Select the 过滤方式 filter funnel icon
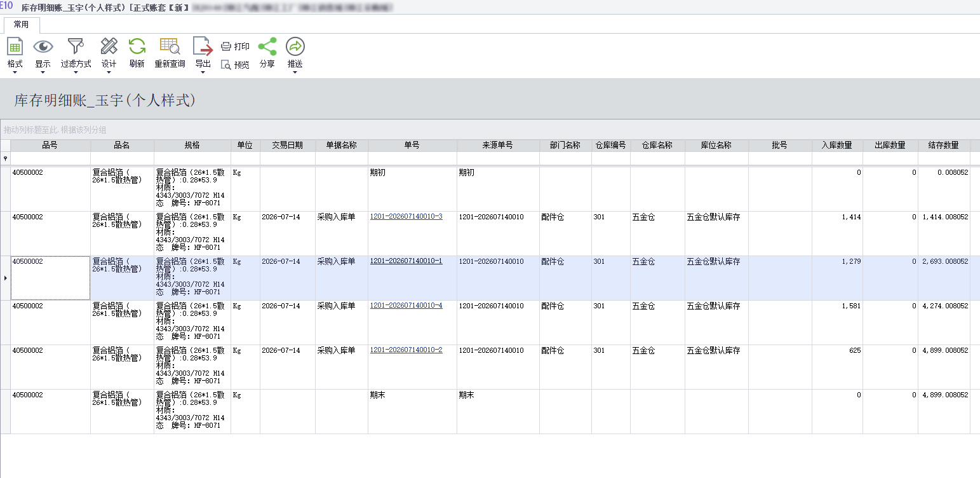This screenshot has width=980, height=478. [76, 46]
